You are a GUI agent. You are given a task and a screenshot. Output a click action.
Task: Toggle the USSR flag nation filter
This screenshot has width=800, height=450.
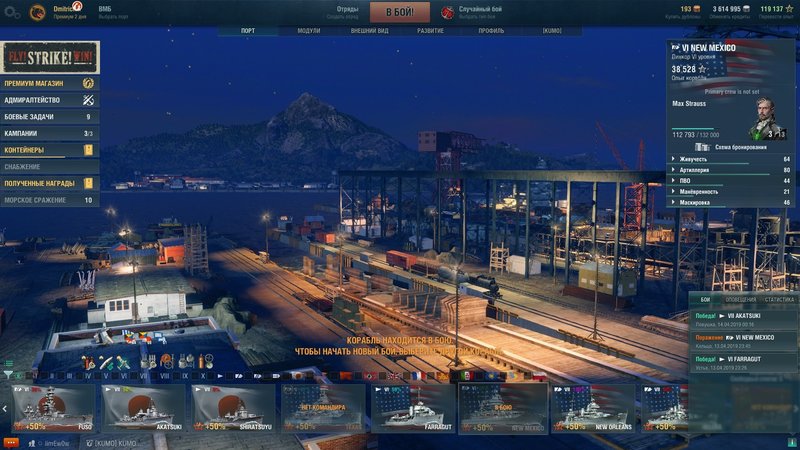[345, 376]
